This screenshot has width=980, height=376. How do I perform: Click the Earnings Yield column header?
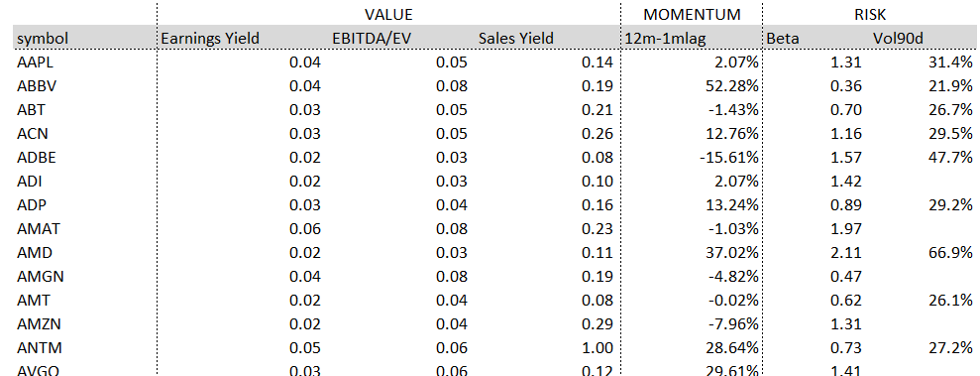[210, 39]
